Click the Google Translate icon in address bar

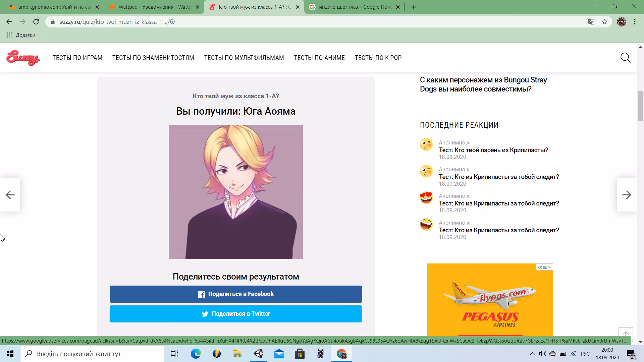point(591,22)
